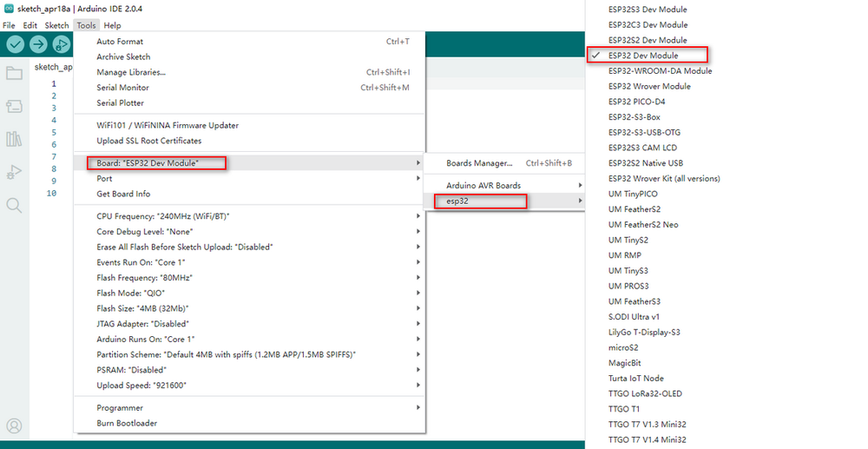The height and width of the screenshot is (449, 868).
Task: Click the Verify checkmark button
Action: pos(16,44)
